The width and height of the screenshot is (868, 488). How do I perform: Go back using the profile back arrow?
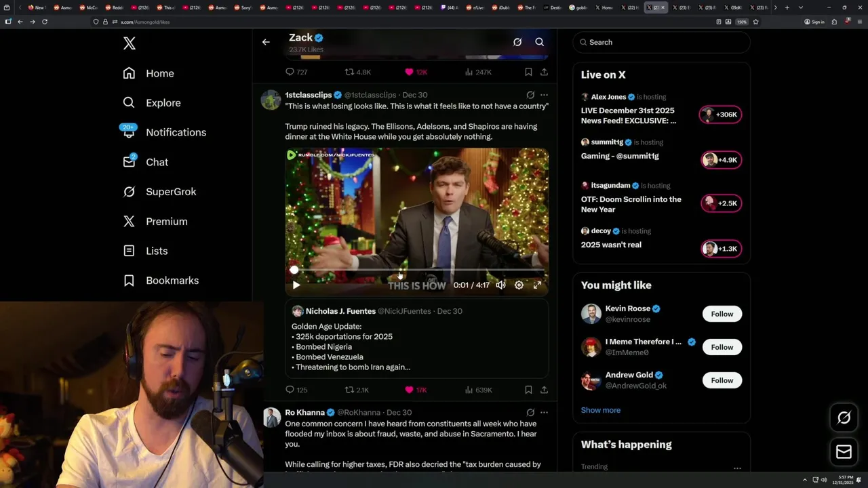point(266,42)
